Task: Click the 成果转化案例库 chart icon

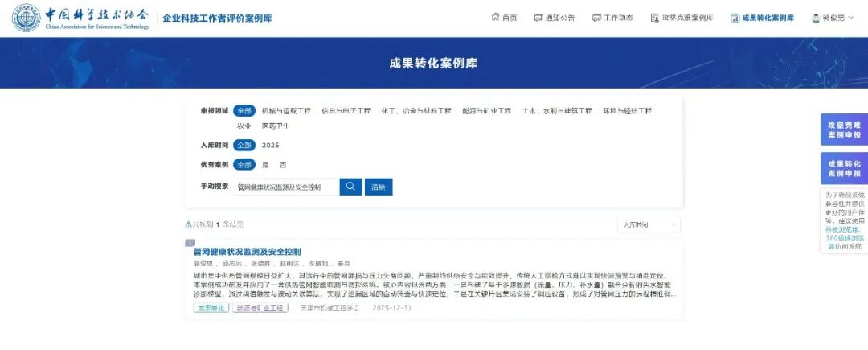Action: tap(735, 18)
